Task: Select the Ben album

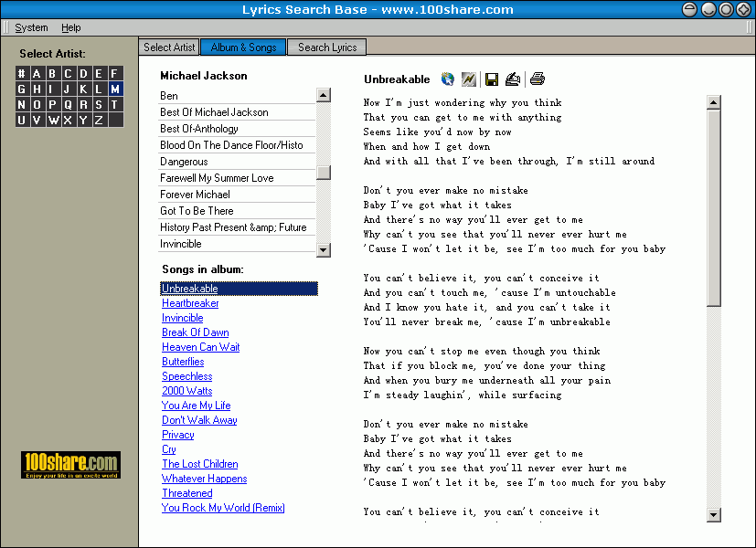Action: click(x=168, y=95)
